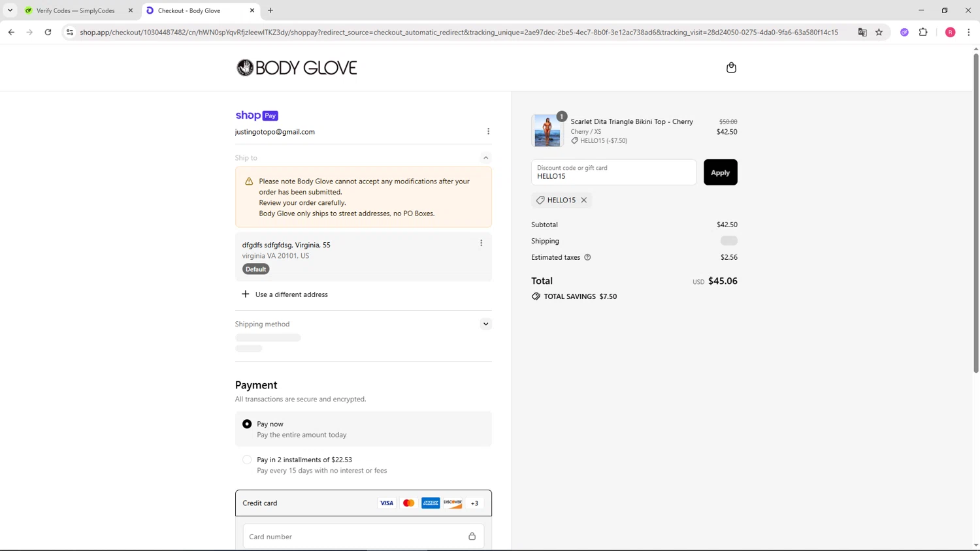Screen dimensions: 980x551
Task: Click the page vertical scrollbar
Action: click(976, 212)
